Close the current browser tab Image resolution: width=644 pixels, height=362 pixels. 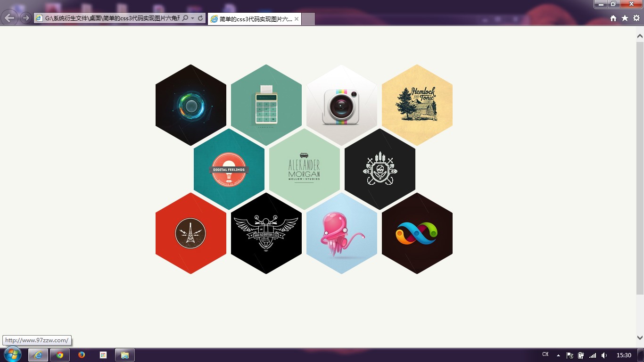(x=297, y=19)
